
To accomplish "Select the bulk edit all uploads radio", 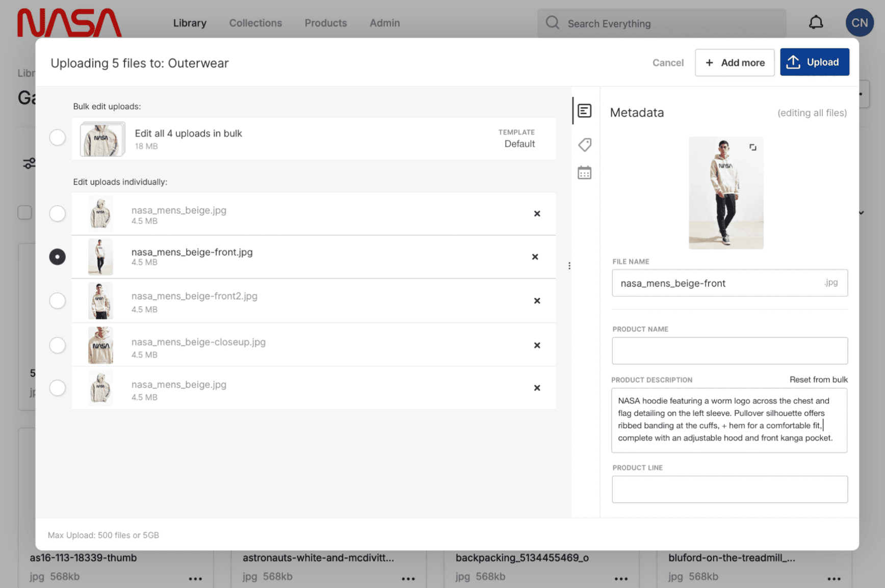I will (57, 137).
